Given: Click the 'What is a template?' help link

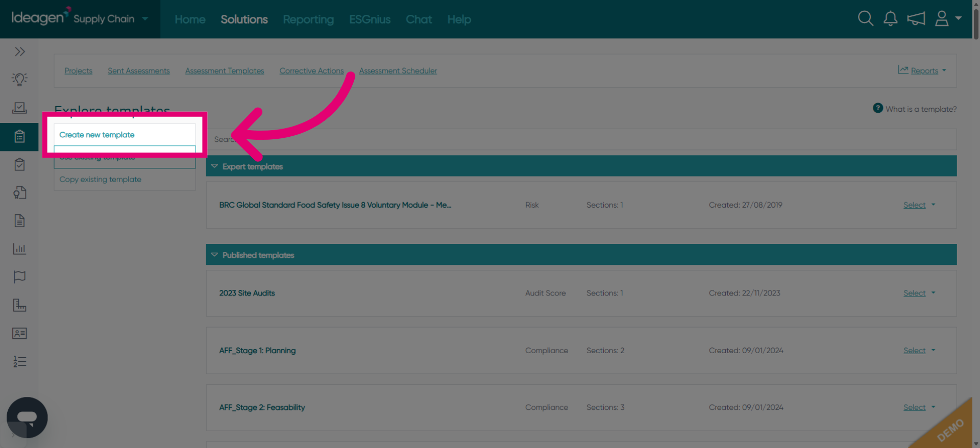Looking at the screenshot, I should (921, 109).
